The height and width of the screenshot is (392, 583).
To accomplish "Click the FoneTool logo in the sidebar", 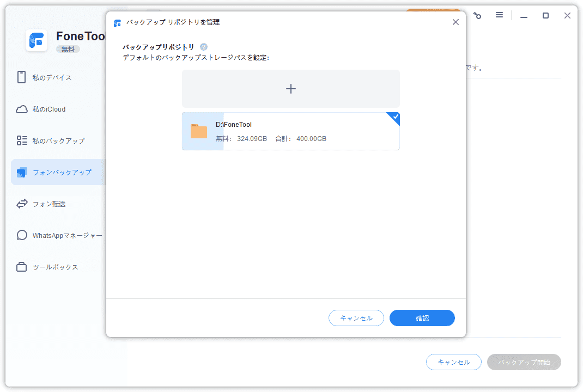I will click(x=37, y=40).
